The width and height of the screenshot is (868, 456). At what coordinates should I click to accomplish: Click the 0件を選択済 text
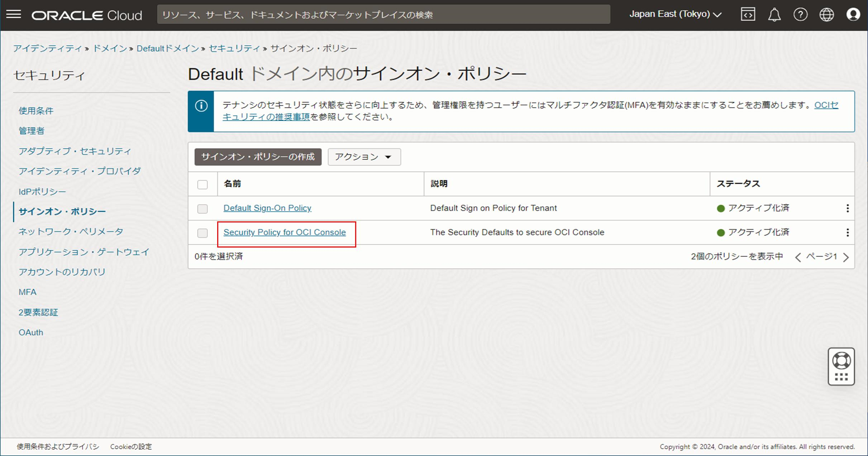[219, 256]
